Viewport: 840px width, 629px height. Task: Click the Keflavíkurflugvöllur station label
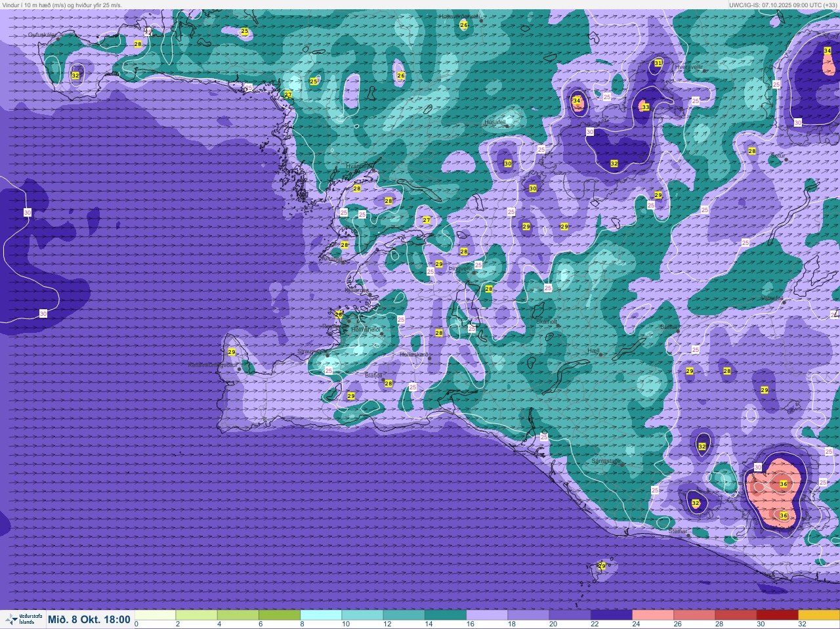pos(212,364)
